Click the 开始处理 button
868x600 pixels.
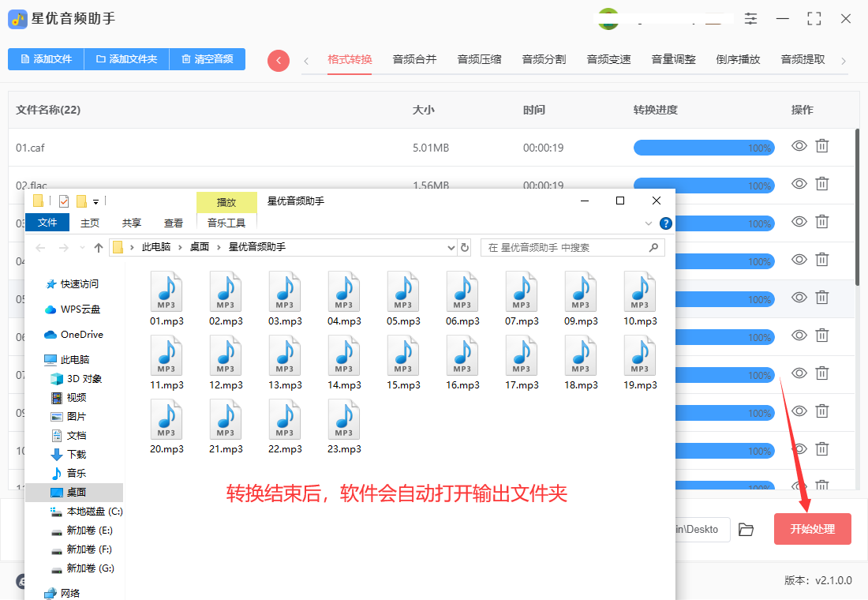tap(813, 529)
